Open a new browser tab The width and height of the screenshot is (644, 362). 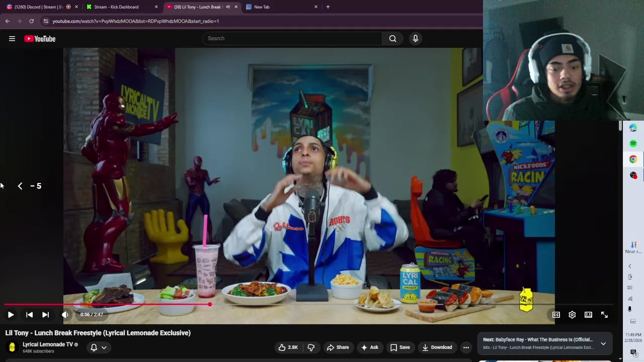(x=328, y=7)
